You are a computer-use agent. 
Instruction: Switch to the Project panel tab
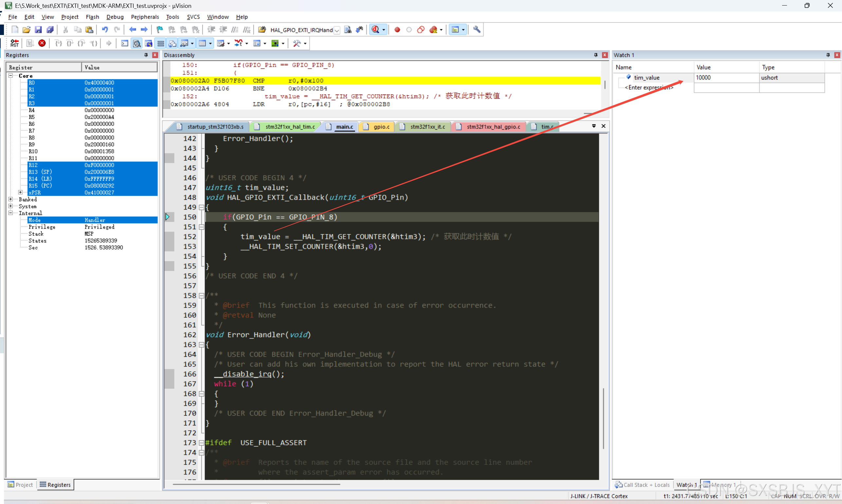coord(20,485)
